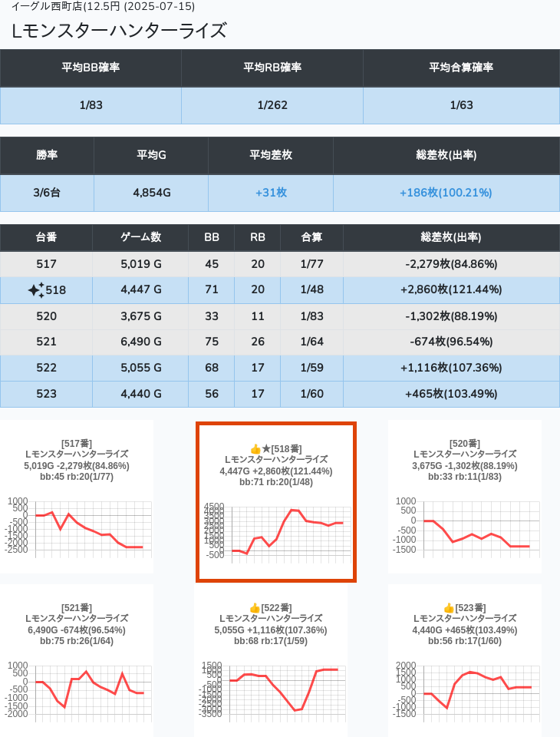
Task: Click +465枚(103.49%) in the table
Action: point(451,394)
